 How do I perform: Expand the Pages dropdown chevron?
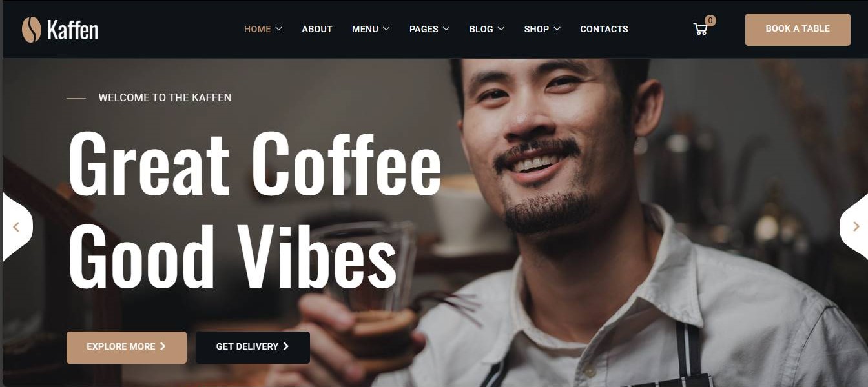[446, 29]
